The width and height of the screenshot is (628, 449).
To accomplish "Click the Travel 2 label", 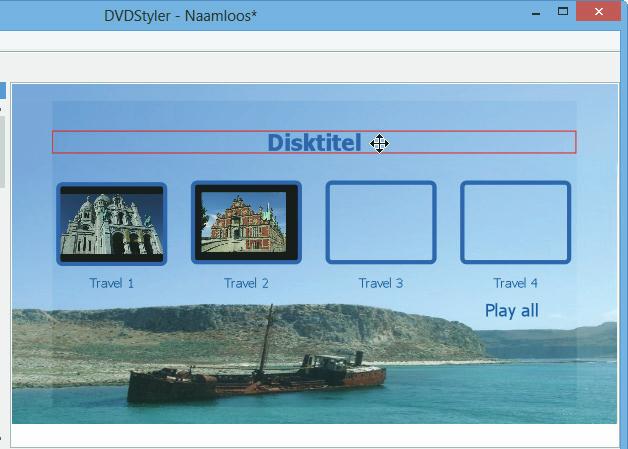I will 246,283.
